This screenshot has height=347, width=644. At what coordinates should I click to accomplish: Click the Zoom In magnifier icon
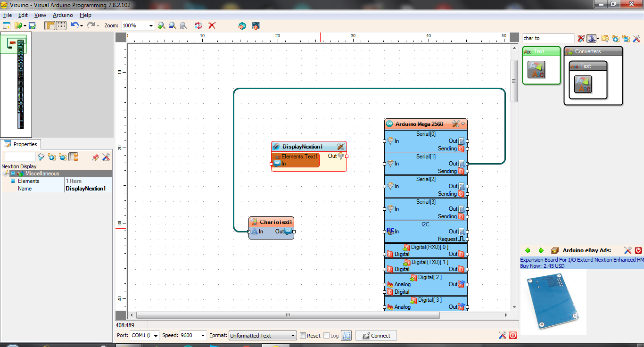[x=161, y=25]
